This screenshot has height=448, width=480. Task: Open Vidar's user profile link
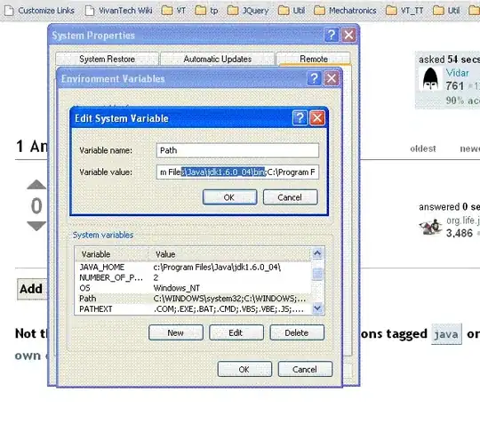(x=458, y=73)
